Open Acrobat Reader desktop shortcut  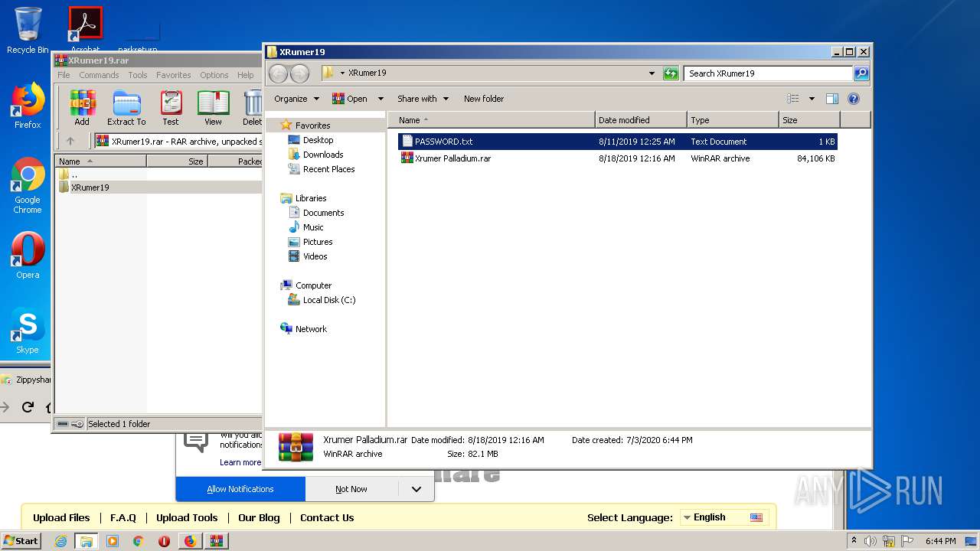(85, 29)
